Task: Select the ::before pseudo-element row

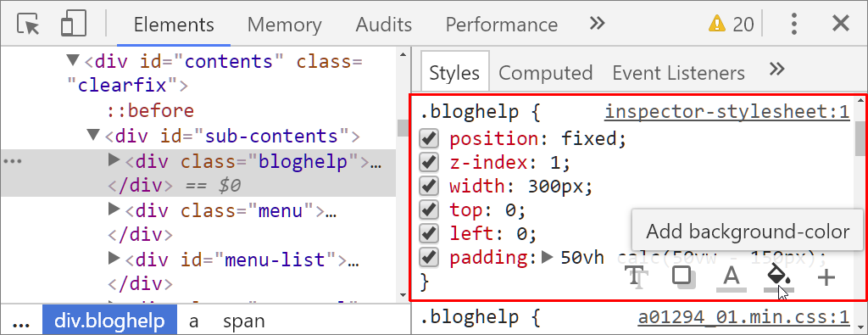Action: (x=151, y=111)
